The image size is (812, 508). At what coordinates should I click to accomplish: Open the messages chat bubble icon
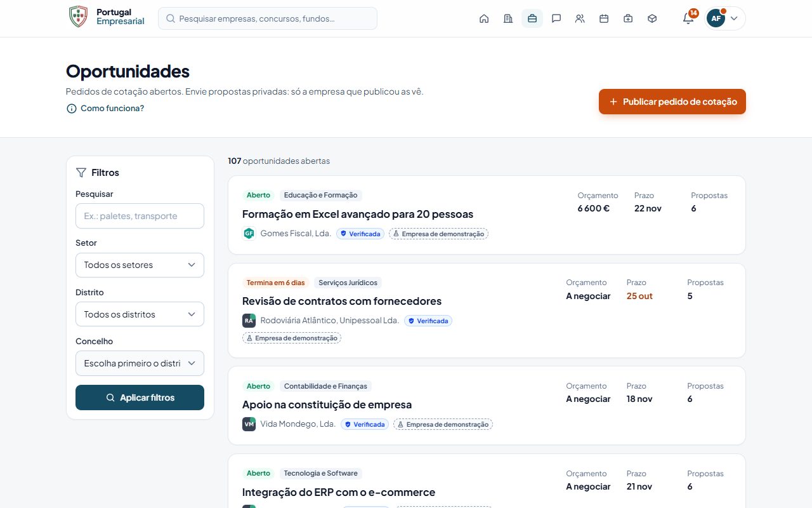pos(556,18)
